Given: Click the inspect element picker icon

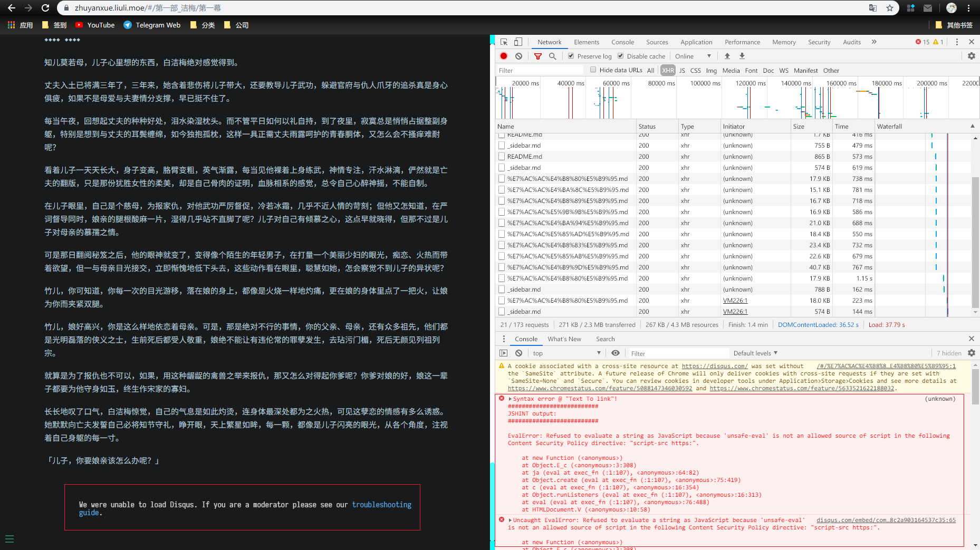Looking at the screenshot, I should (504, 42).
